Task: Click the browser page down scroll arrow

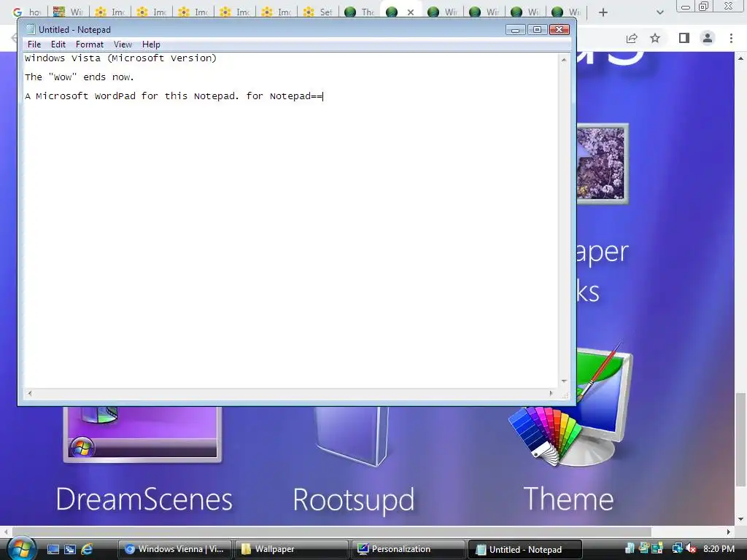Action: [741, 519]
